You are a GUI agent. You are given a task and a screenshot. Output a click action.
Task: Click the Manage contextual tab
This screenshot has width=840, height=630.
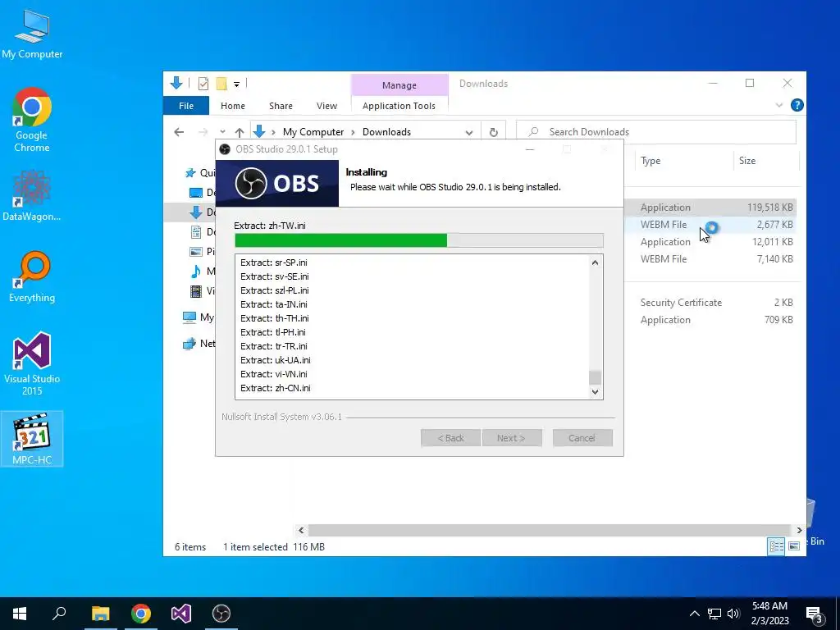point(399,85)
